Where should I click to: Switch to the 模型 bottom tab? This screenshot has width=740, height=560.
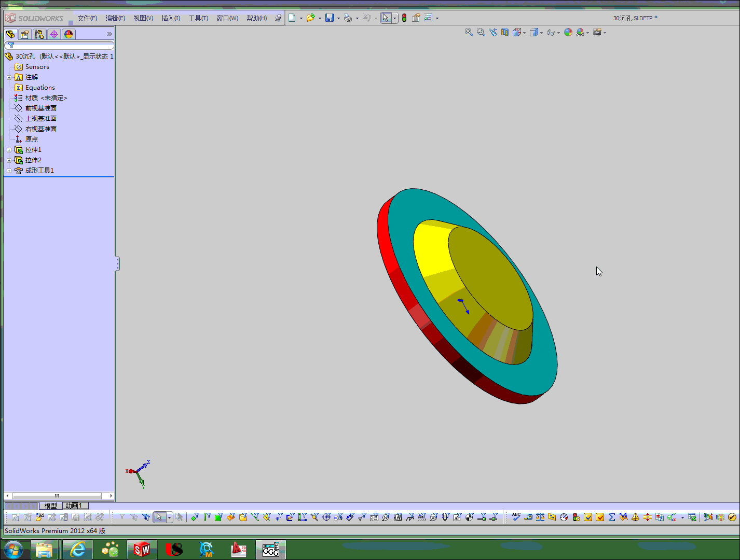[51, 506]
